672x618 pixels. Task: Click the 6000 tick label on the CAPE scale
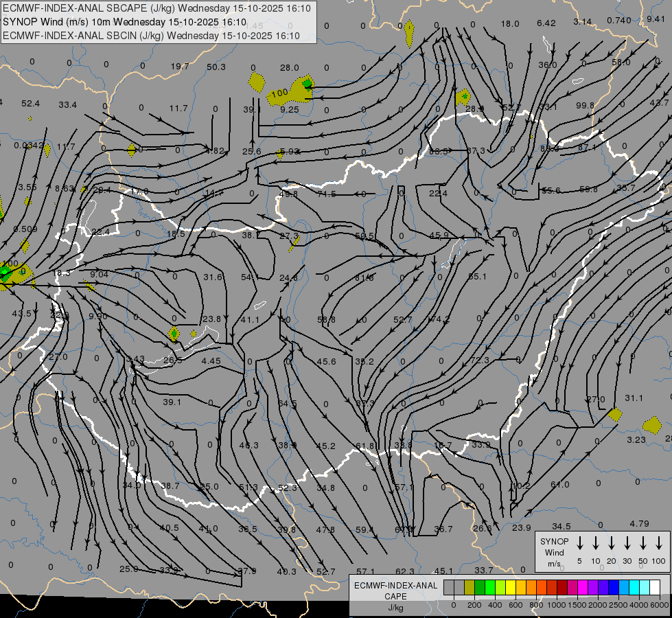(660, 605)
